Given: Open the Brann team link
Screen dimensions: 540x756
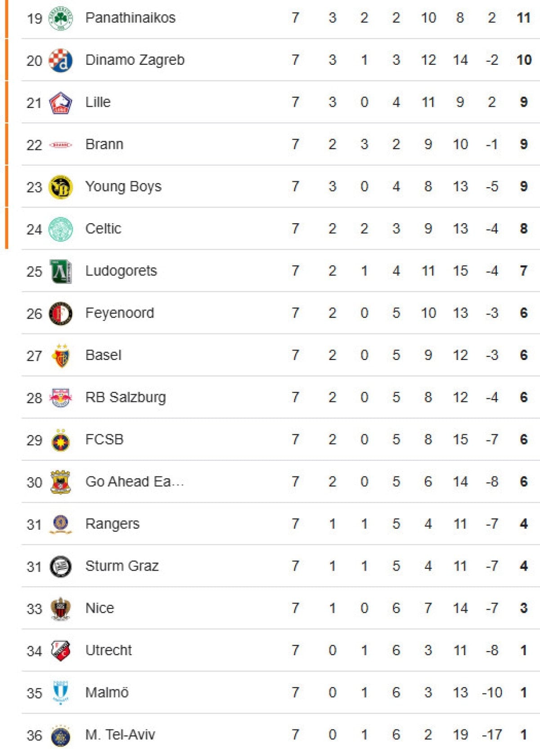Looking at the screenshot, I should pyautogui.click(x=104, y=144).
